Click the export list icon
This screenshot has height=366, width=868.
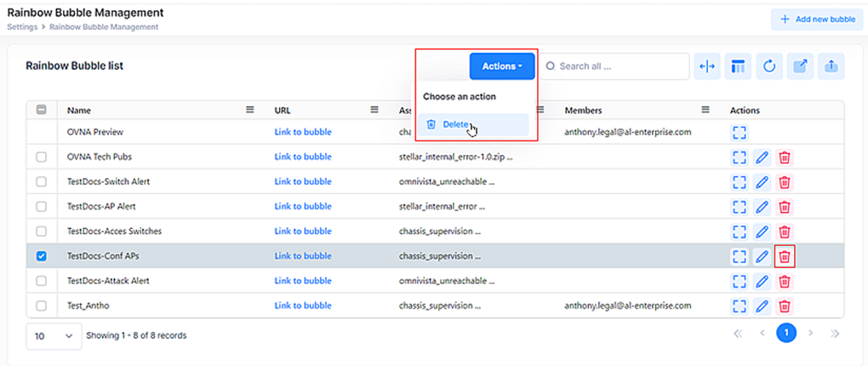[x=801, y=66]
